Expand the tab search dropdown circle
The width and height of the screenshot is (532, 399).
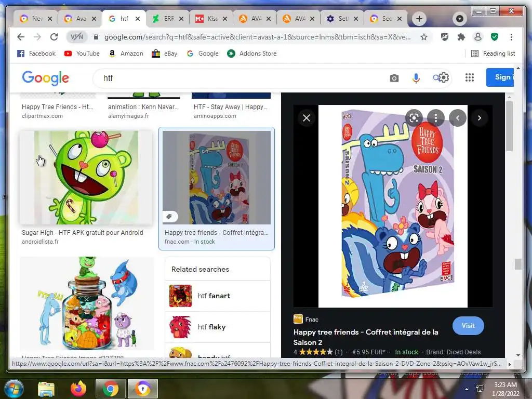[460, 19]
